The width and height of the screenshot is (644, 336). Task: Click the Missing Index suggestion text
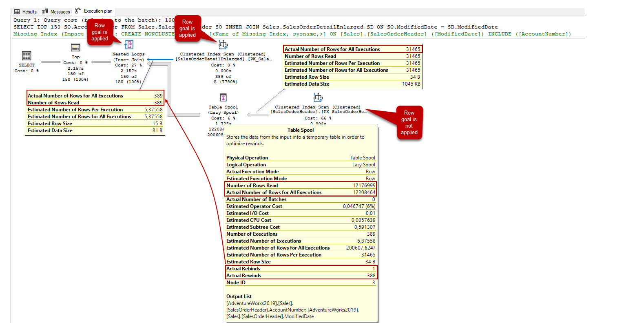[292, 34]
